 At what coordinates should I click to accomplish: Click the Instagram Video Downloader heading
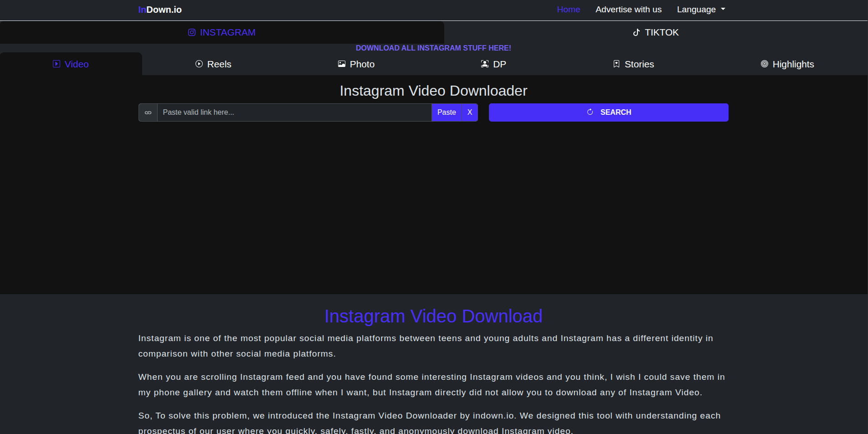point(433,91)
